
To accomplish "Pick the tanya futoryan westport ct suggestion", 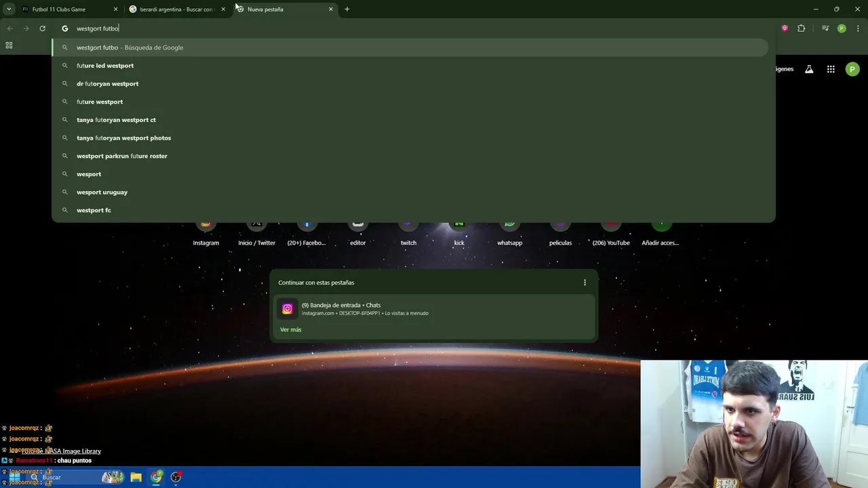I will point(410,120).
